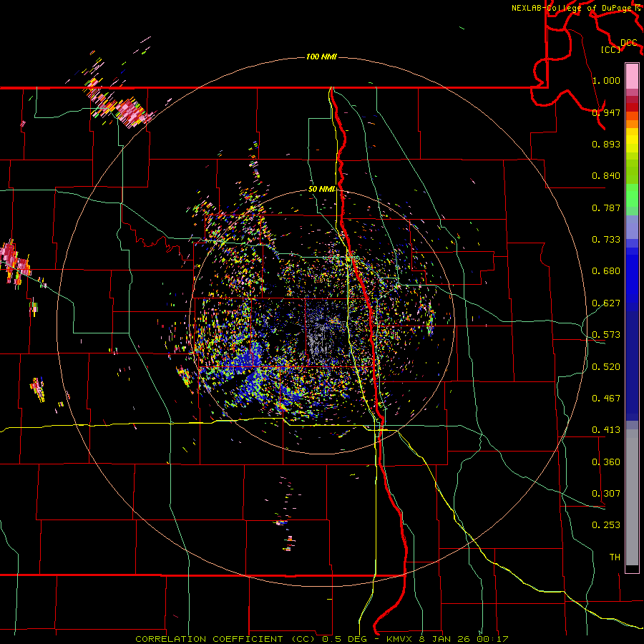Click the 0.840 color scale label

point(606,176)
